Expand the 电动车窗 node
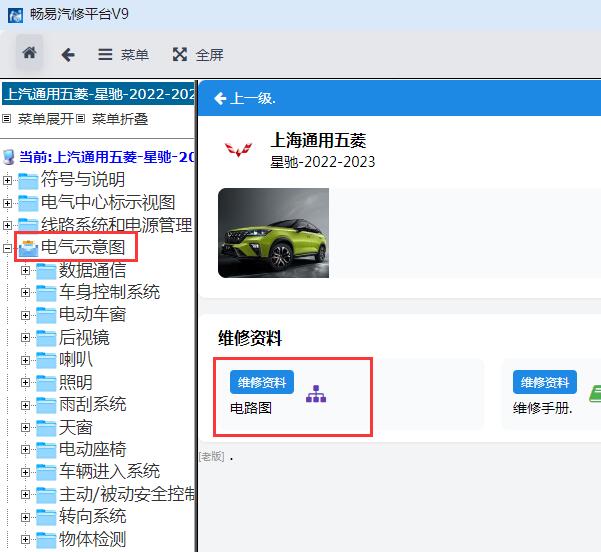Viewport: 601px width, 552px height. 25,315
